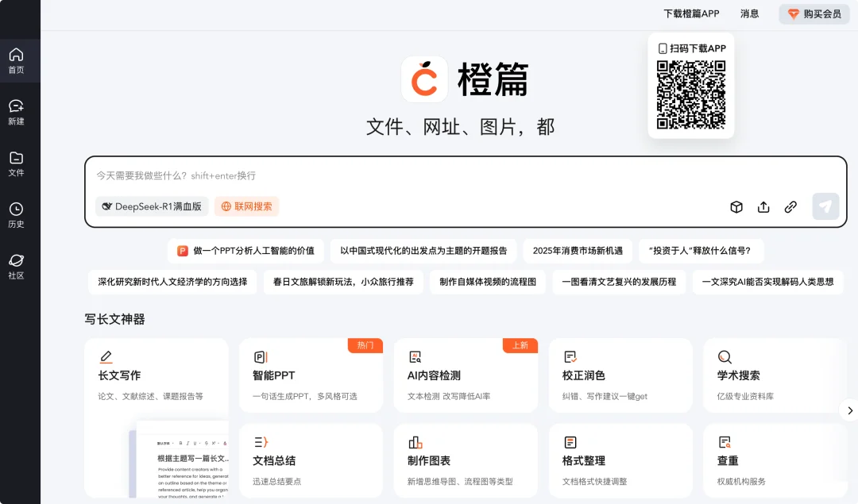Click the icon on 查重 card
The width and height of the screenshot is (858, 504).
tap(725, 442)
